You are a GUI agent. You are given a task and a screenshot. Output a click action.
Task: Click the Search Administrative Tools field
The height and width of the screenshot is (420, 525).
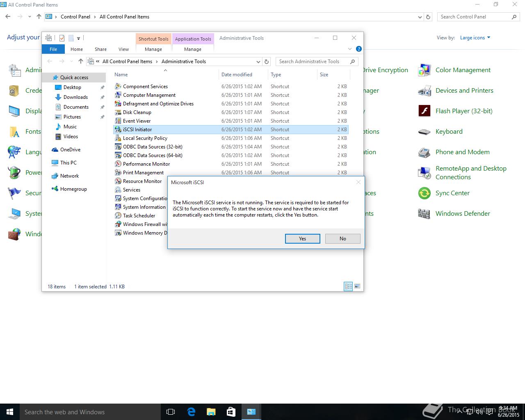point(317,62)
